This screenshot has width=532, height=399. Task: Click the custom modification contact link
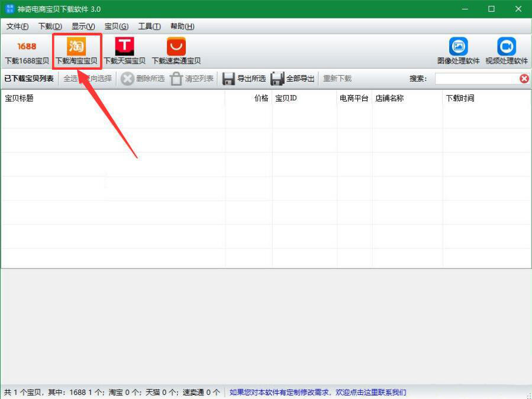(x=318, y=392)
